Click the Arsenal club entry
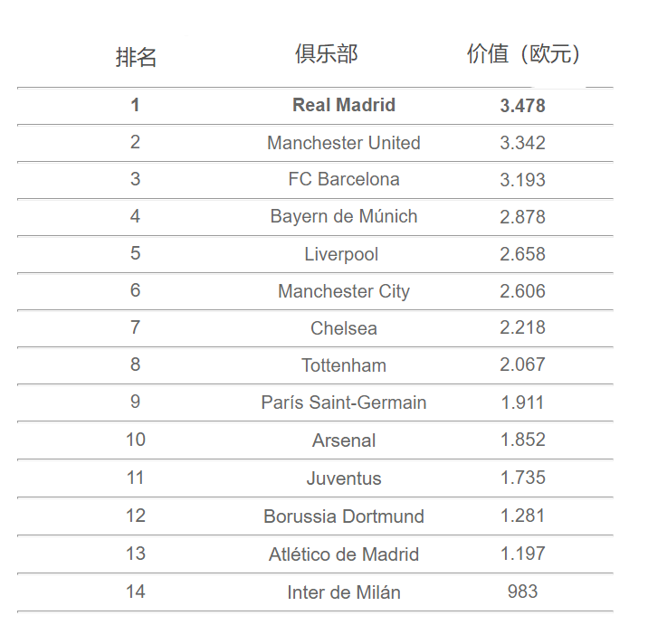Image resolution: width=648 pixels, height=644 pixels. 344,440
